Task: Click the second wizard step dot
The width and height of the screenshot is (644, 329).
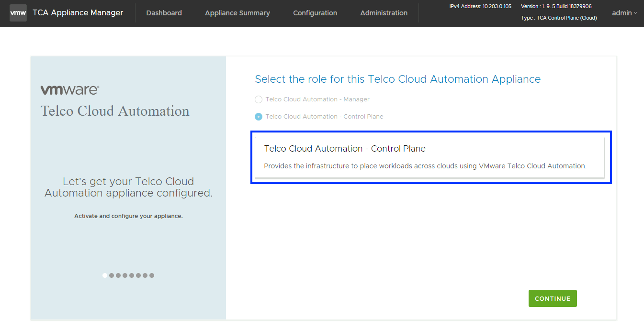Action: [112, 275]
